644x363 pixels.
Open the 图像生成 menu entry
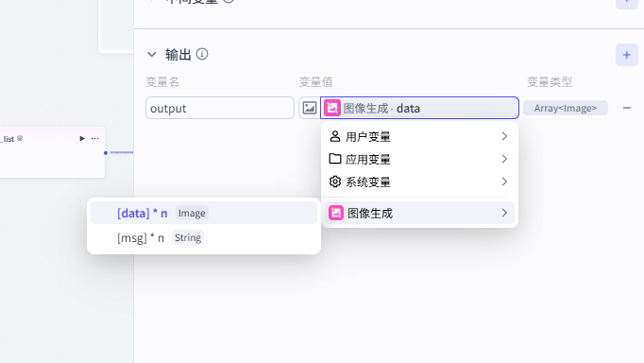(419, 213)
